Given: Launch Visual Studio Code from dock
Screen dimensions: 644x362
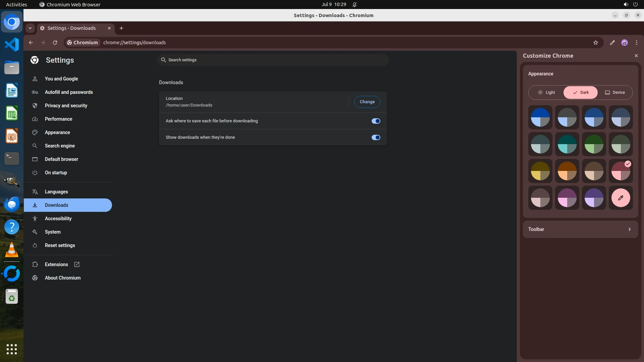Looking at the screenshot, I should (12, 45).
